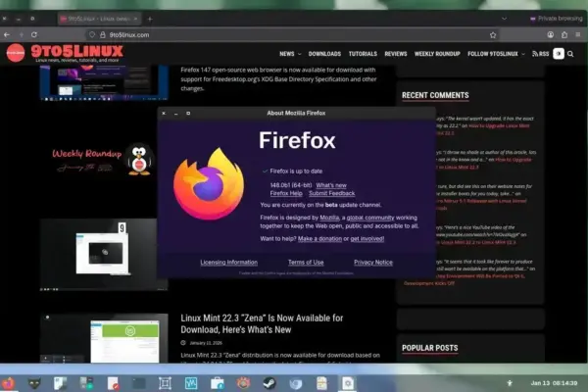
Task: Click the Make a donation link
Action: (x=319, y=238)
